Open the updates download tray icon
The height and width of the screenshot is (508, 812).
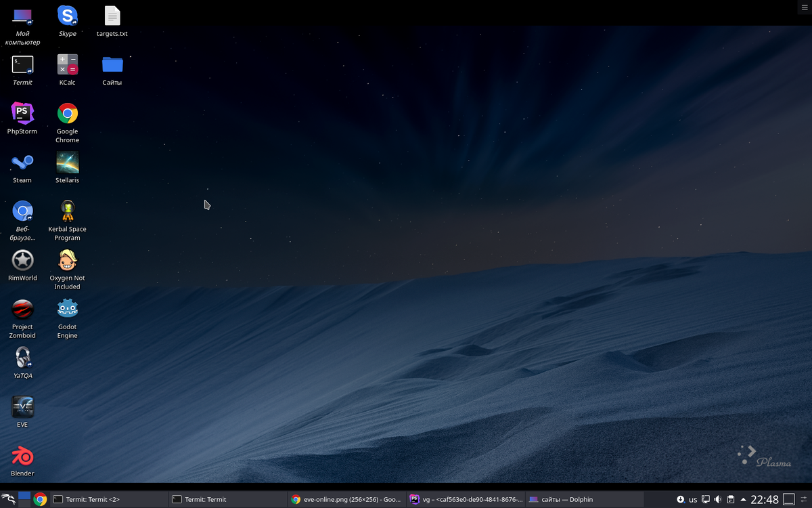[x=681, y=499]
